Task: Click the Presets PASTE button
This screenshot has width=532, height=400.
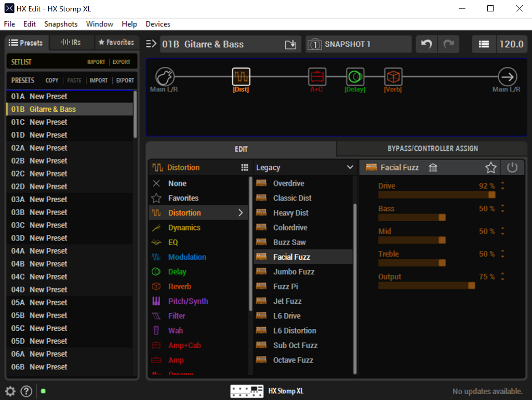Action: [x=74, y=81]
